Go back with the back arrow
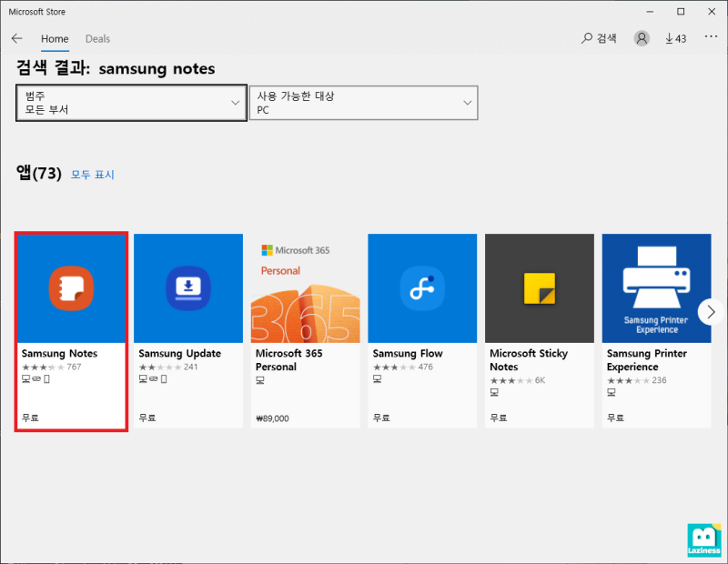This screenshot has height=564, width=728. (16, 38)
